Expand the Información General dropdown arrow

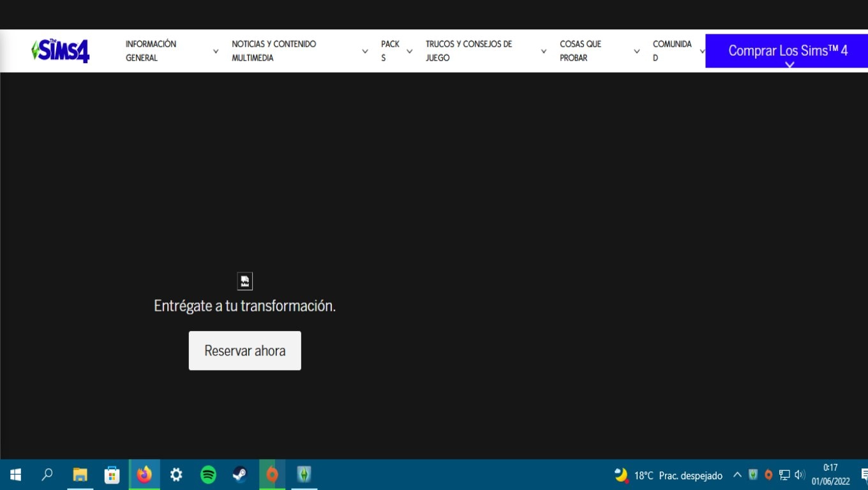pyautogui.click(x=216, y=51)
